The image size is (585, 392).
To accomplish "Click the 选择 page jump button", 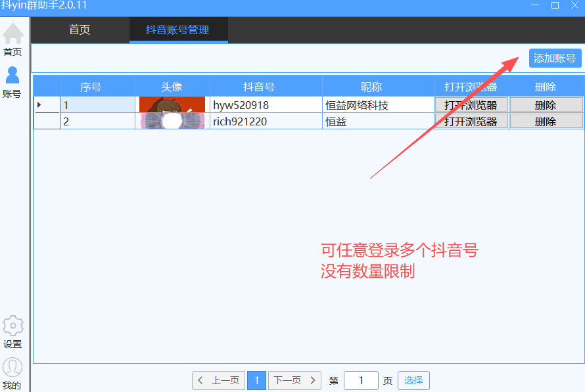I will pos(413,380).
